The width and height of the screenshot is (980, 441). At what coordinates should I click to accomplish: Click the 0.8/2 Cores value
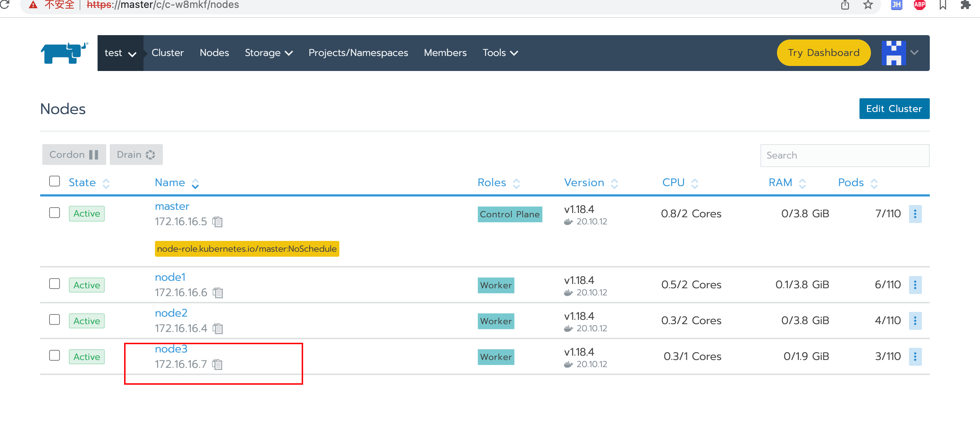691,214
